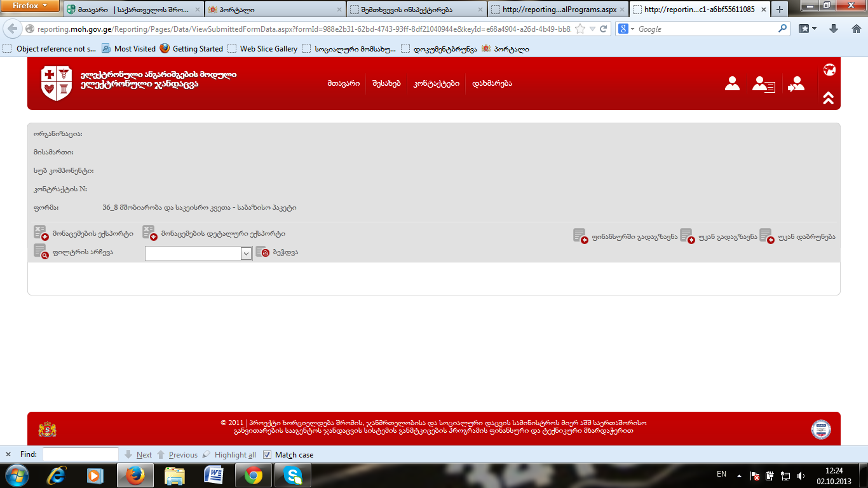Screen dimensions: 868x488
Task: Collapse header with double chevron icon
Action: [x=828, y=98]
